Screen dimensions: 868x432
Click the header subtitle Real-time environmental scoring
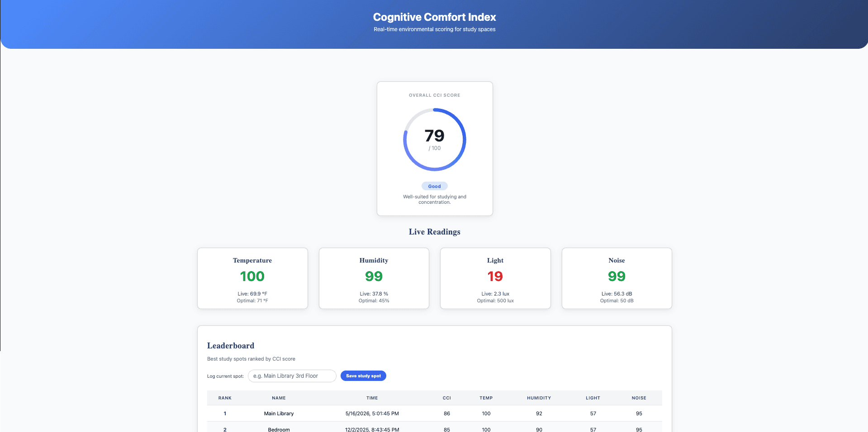(435, 29)
